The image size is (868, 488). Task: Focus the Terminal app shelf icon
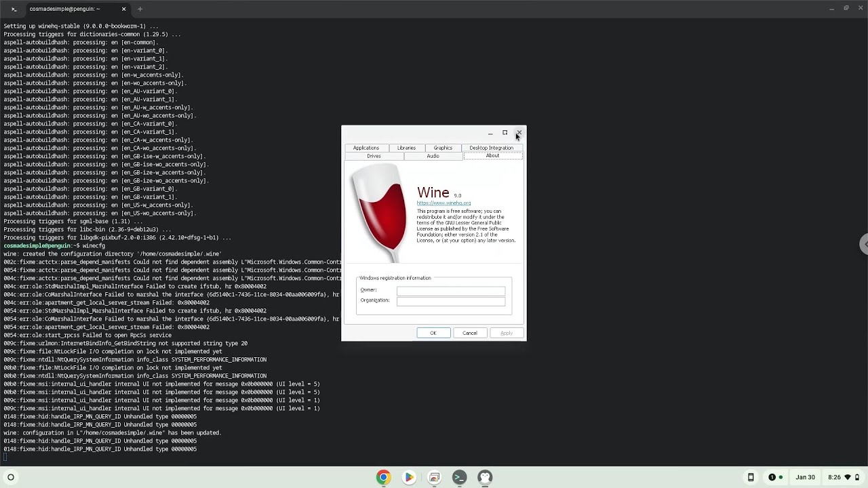(x=459, y=477)
